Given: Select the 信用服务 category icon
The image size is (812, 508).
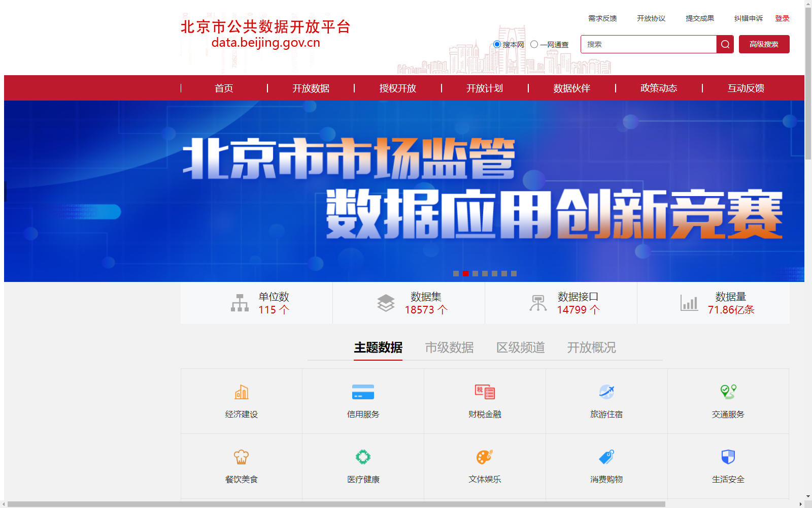Looking at the screenshot, I should click(363, 392).
